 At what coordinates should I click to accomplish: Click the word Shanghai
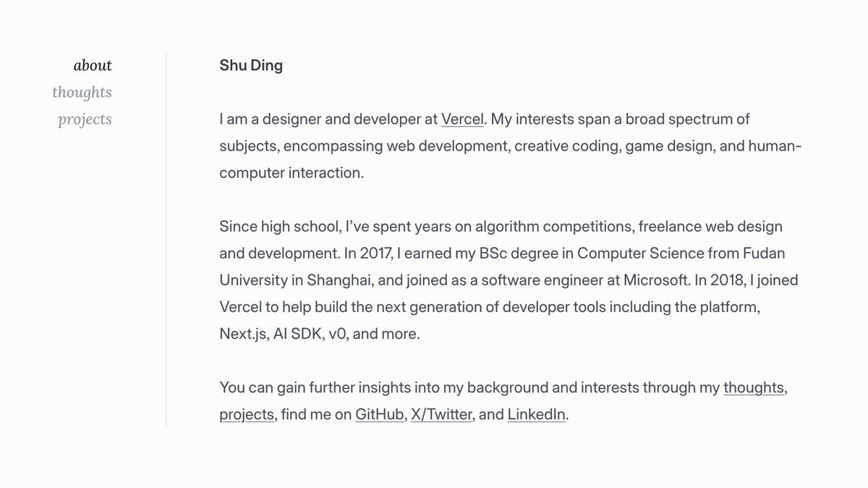pyautogui.click(x=332, y=280)
